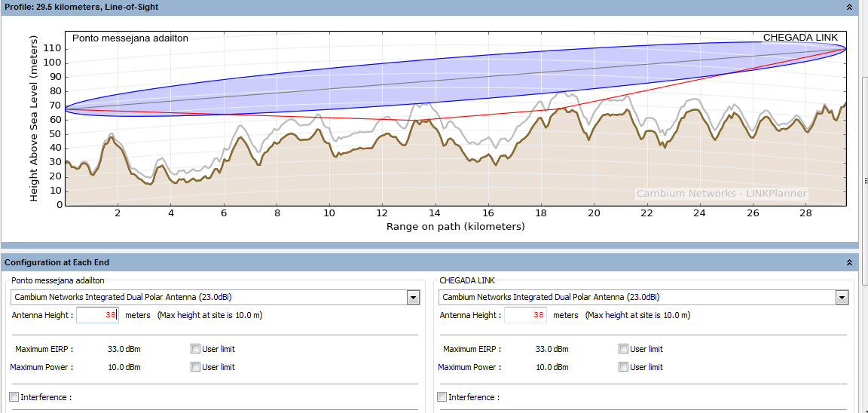Collapse Configuration at Each End section
This screenshot has height=413, width=868.
tap(849, 262)
